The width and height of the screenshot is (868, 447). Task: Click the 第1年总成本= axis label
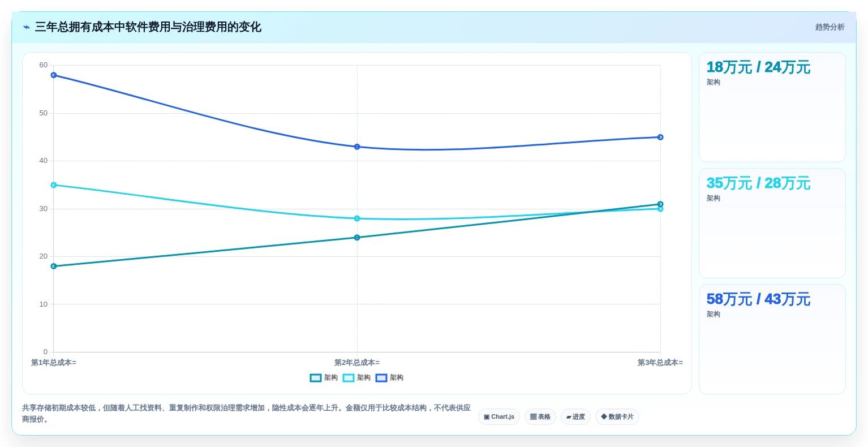pyautogui.click(x=54, y=363)
